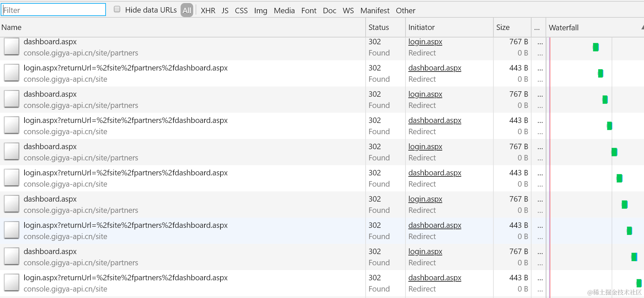Select third login.aspx?returnUrl request name
This screenshot has width=644, height=298.
click(x=125, y=173)
